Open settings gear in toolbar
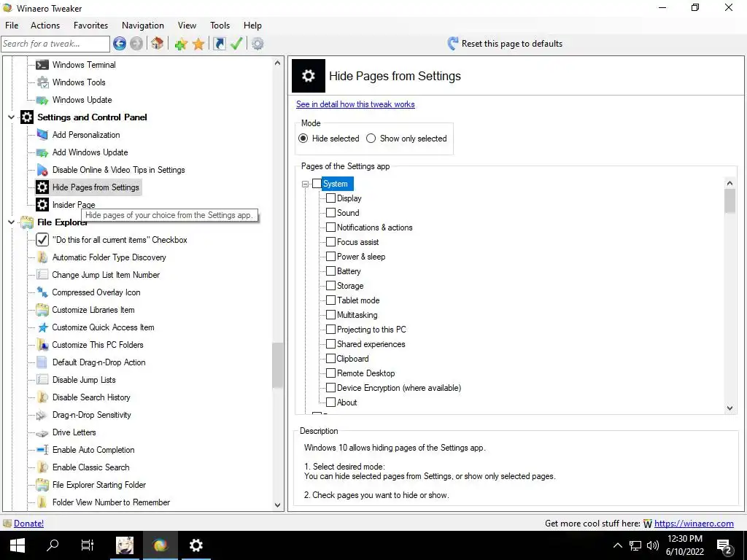This screenshot has width=747, height=560. [258, 44]
